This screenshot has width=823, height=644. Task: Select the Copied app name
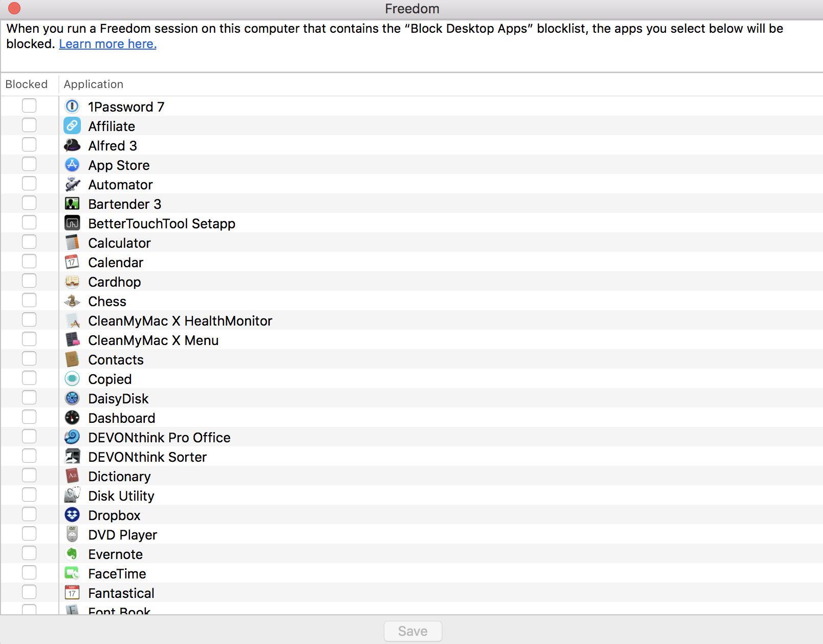click(110, 379)
